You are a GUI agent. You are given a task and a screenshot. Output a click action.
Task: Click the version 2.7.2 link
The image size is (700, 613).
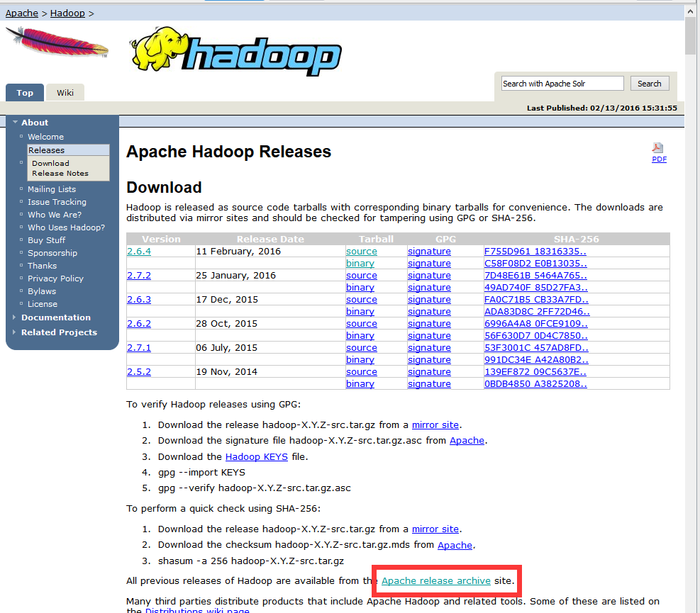(x=138, y=275)
